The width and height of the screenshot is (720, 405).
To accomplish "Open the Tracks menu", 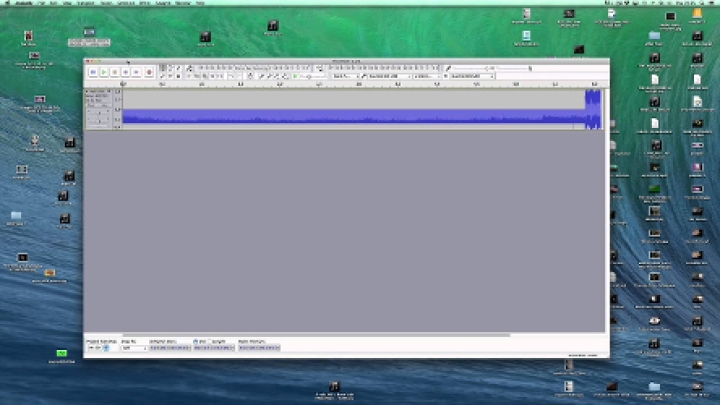I will (x=107, y=3).
